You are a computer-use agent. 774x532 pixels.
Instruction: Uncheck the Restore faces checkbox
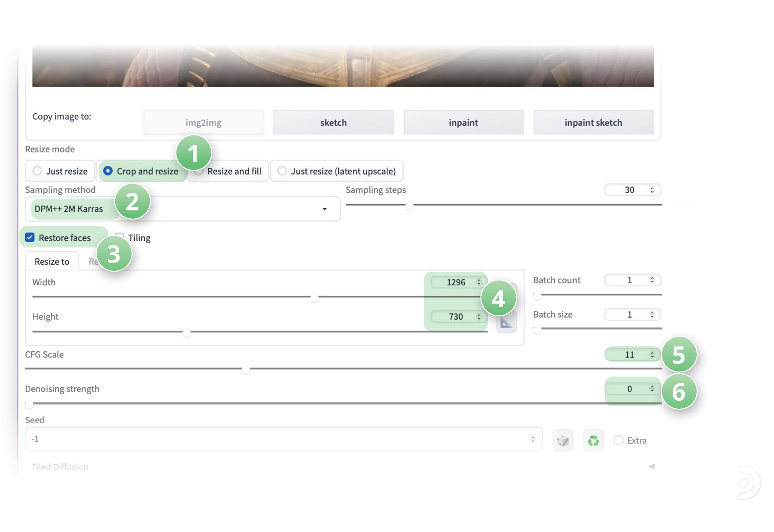pyautogui.click(x=30, y=238)
